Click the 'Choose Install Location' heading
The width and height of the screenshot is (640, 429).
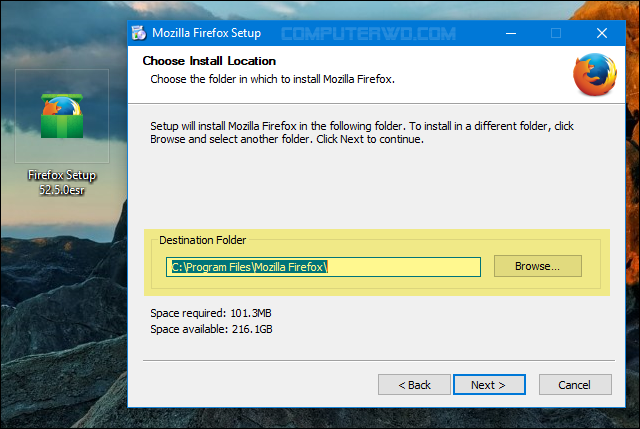[209, 61]
